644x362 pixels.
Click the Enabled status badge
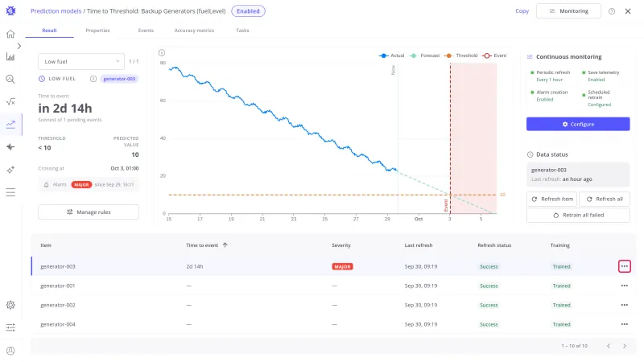(x=248, y=11)
